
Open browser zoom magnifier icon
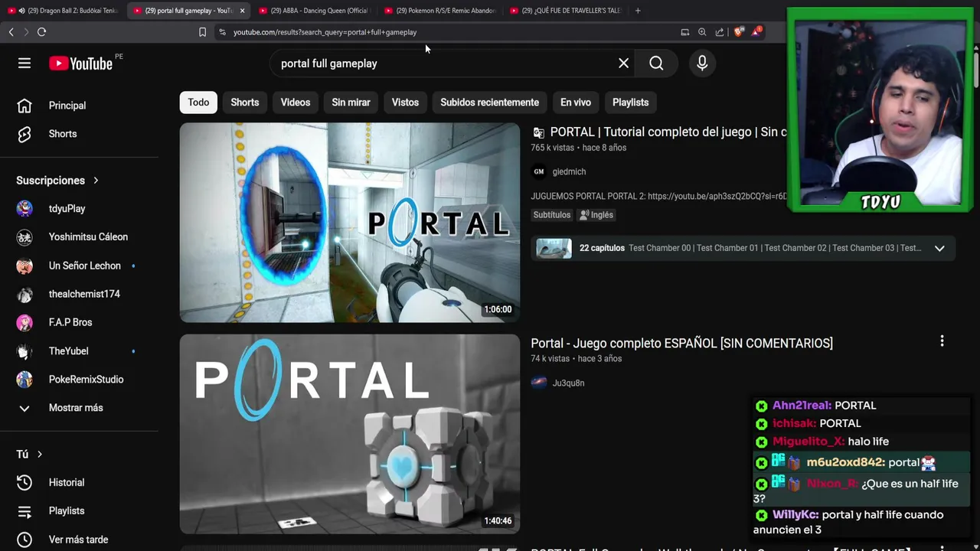coord(702,32)
